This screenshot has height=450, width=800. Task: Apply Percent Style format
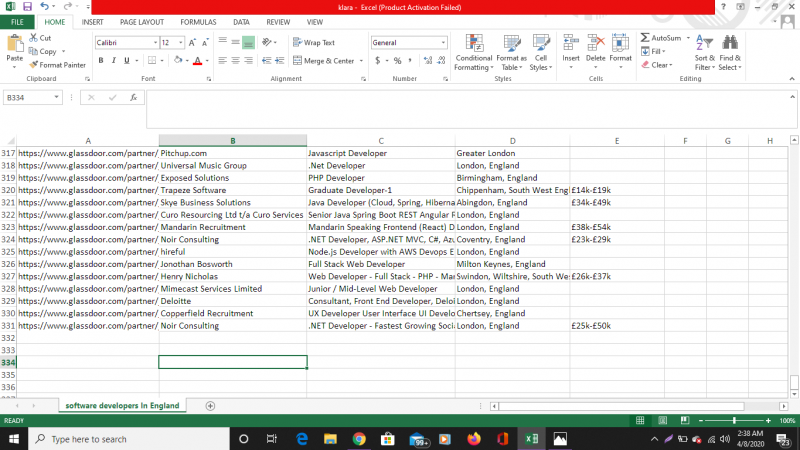[x=397, y=60]
